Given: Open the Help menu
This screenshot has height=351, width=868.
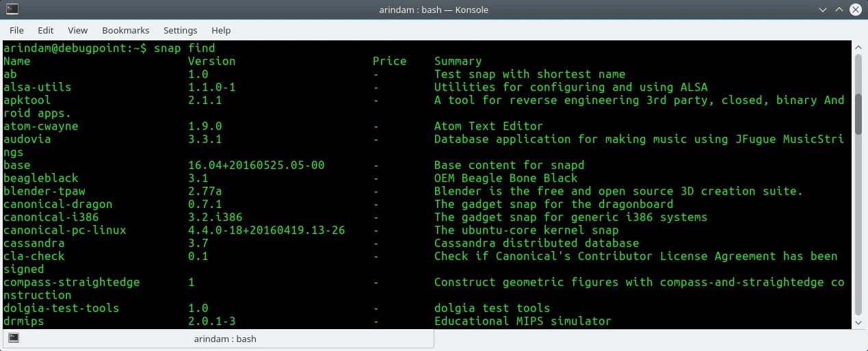Looking at the screenshot, I should pyautogui.click(x=221, y=30).
